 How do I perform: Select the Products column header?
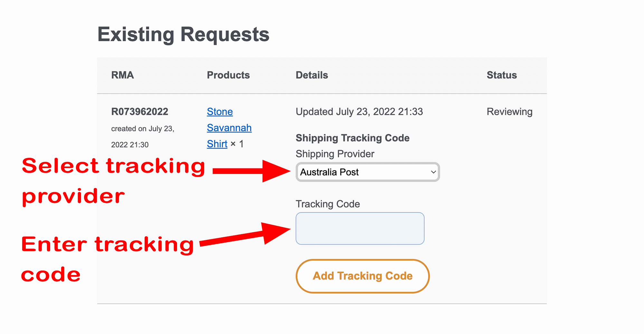(x=228, y=75)
